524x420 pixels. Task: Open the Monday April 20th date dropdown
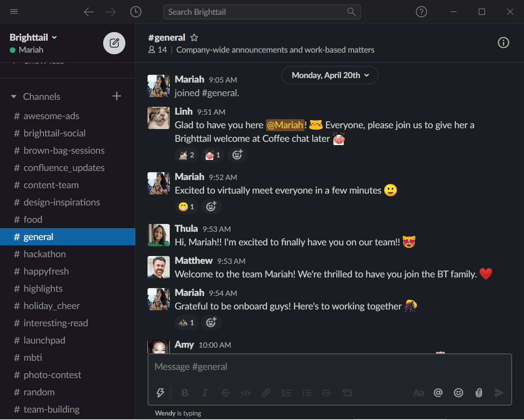point(330,75)
